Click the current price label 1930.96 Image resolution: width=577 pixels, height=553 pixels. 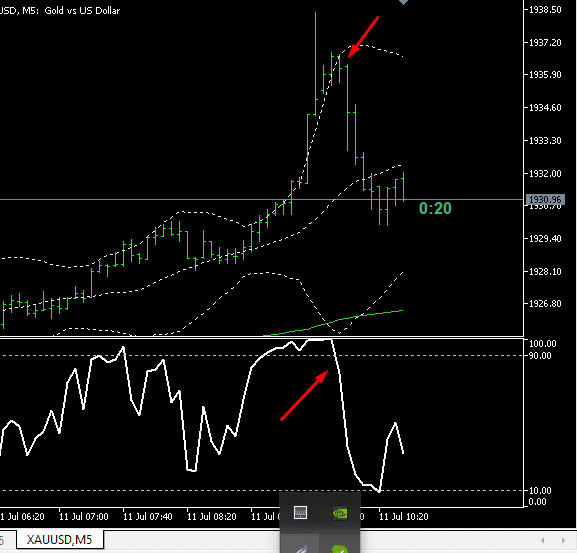click(x=545, y=199)
